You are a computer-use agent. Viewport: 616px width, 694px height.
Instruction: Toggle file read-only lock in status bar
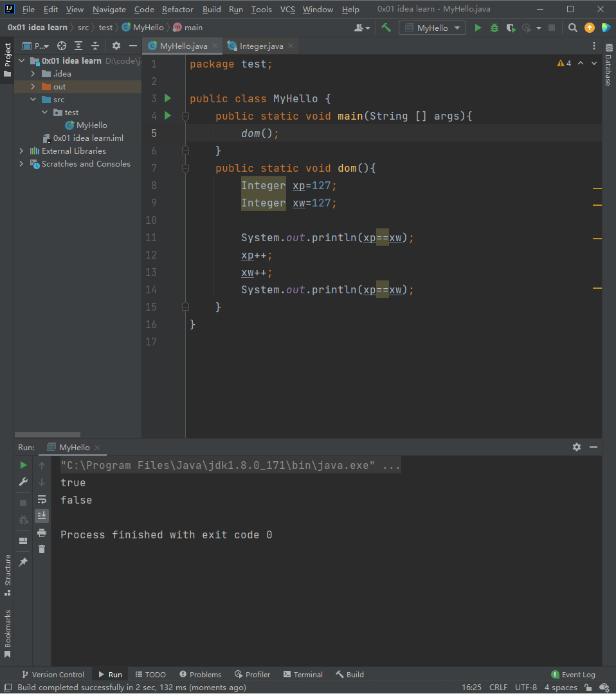pyautogui.click(x=588, y=688)
